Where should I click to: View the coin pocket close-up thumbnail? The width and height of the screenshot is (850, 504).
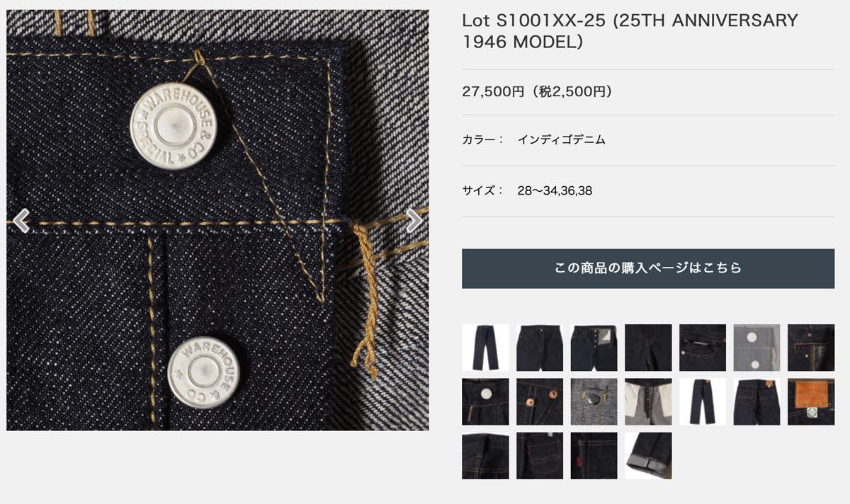pos(703,348)
